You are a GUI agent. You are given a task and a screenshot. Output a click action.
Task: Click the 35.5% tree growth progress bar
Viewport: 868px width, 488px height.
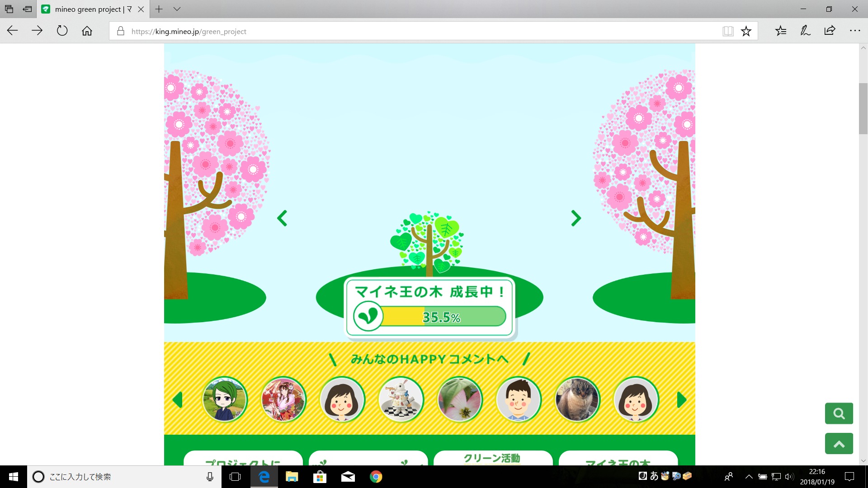[442, 316]
